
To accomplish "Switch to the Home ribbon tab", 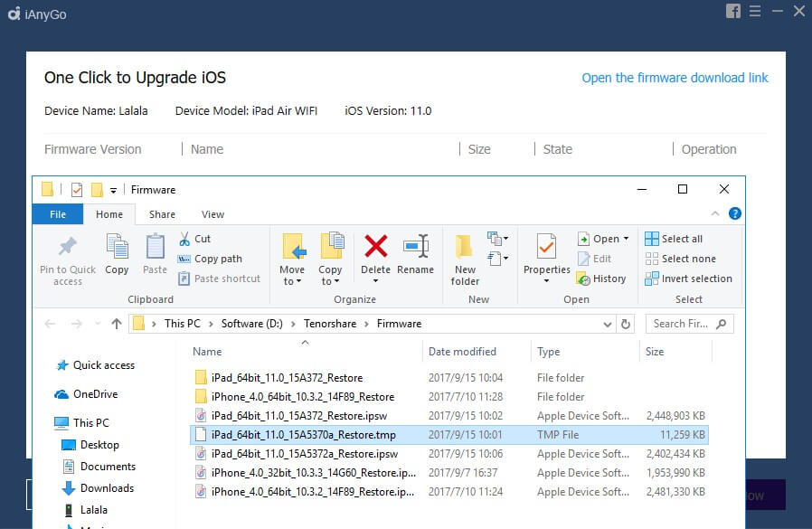I will click(109, 214).
